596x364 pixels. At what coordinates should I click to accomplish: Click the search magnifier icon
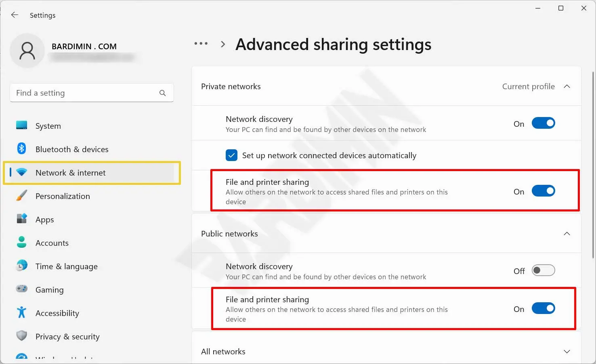[x=162, y=93]
